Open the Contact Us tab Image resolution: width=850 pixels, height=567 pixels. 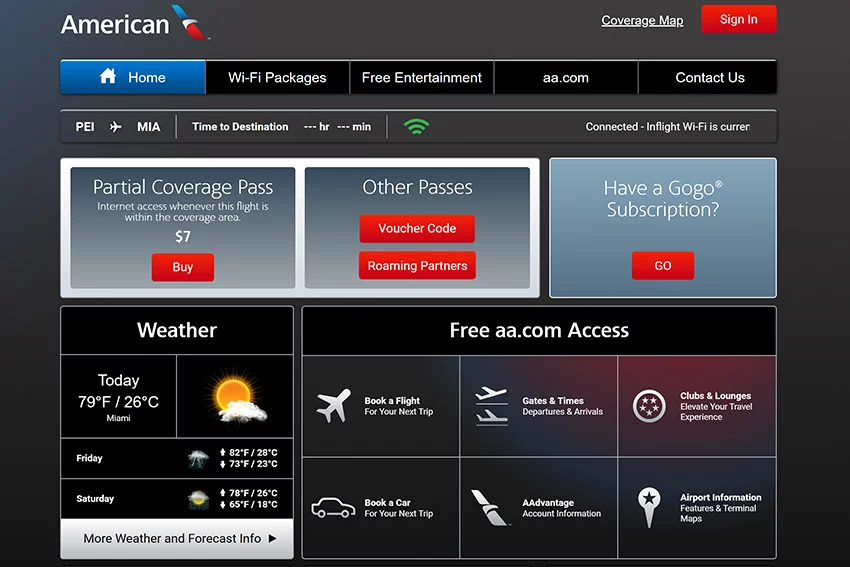point(708,78)
